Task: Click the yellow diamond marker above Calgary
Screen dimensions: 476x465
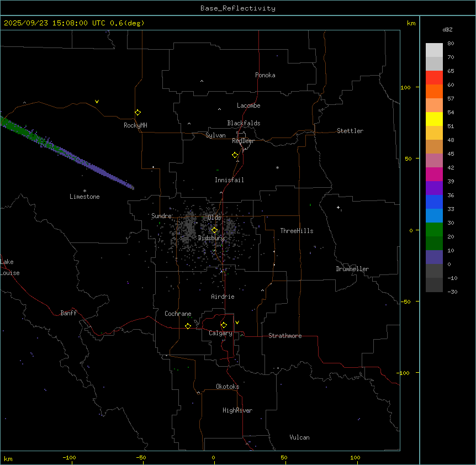Action: 224,325
